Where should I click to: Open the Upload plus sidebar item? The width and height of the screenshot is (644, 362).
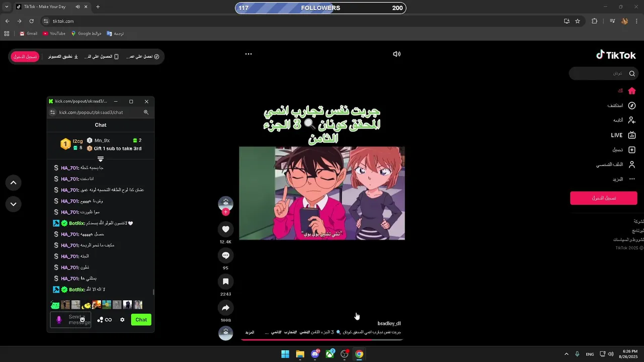pos(624,150)
